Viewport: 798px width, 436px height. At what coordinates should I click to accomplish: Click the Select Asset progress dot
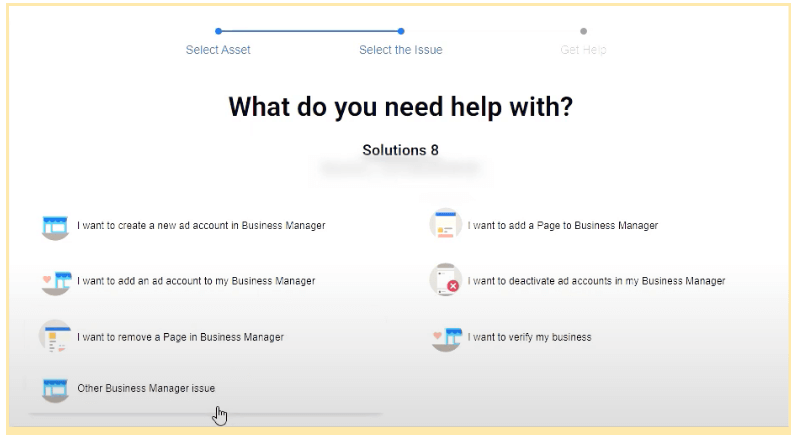tap(218, 31)
